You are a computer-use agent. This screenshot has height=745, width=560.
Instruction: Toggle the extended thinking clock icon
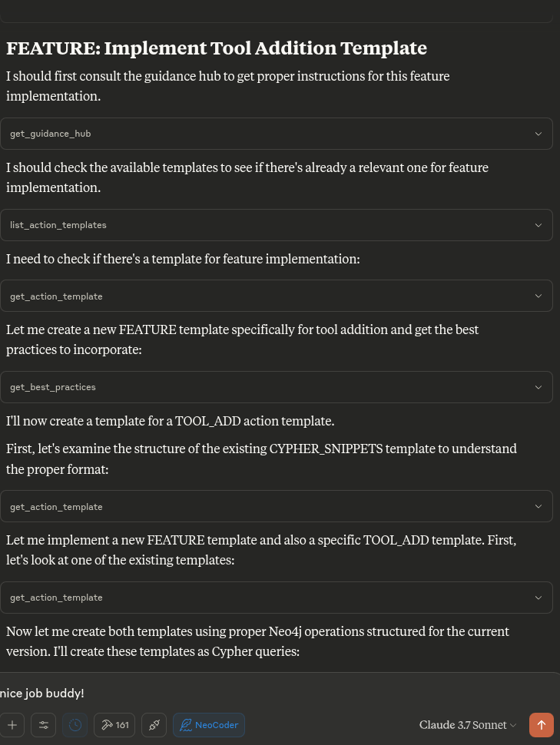coord(75,725)
